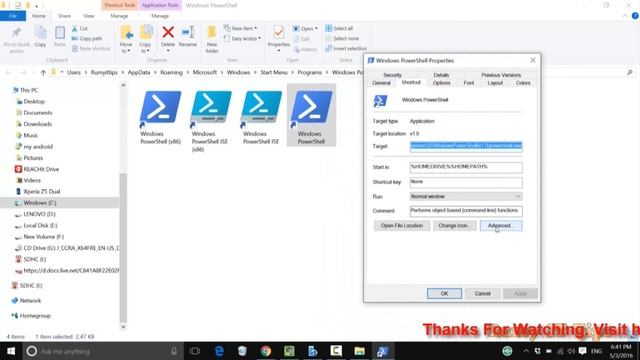Select Desktop in navigation pane
This screenshot has height=360, width=640.
(x=34, y=101)
